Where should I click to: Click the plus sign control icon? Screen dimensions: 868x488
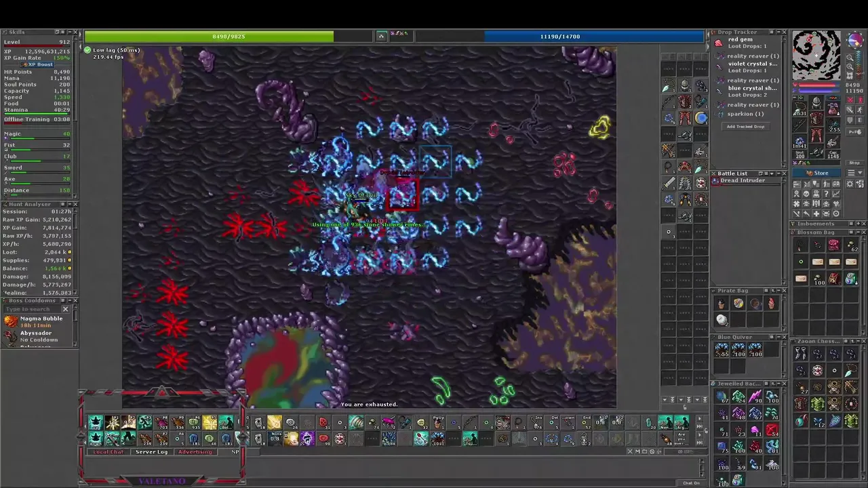pos(816,213)
